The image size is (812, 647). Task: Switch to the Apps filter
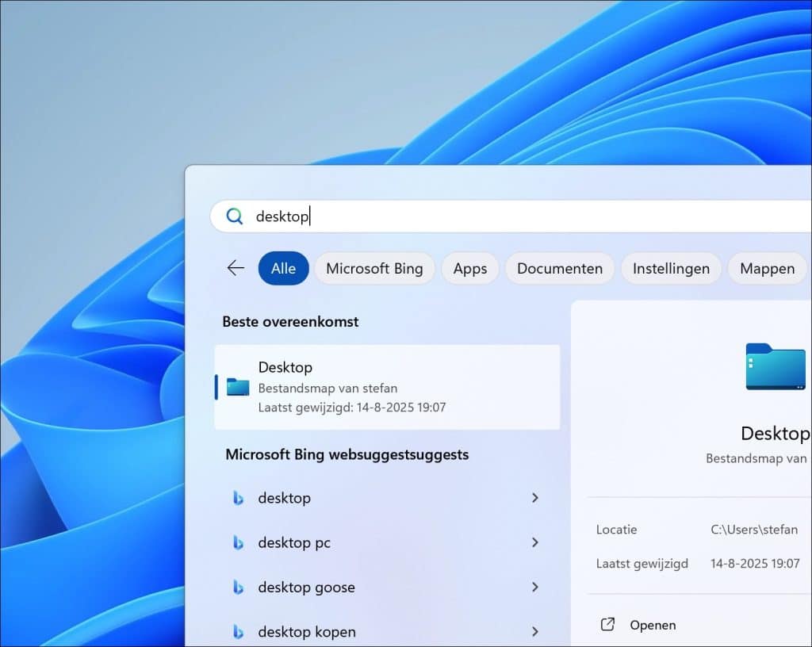coord(470,268)
